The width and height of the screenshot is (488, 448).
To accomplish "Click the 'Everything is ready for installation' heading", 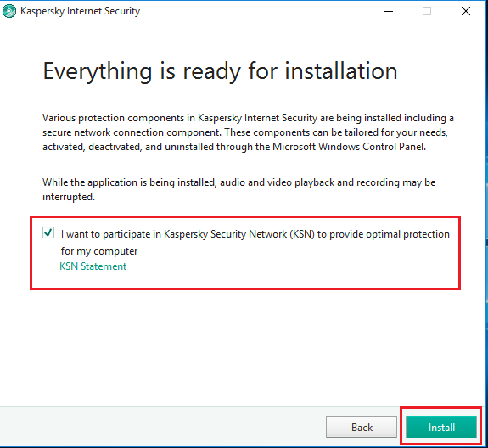I will pos(220,71).
